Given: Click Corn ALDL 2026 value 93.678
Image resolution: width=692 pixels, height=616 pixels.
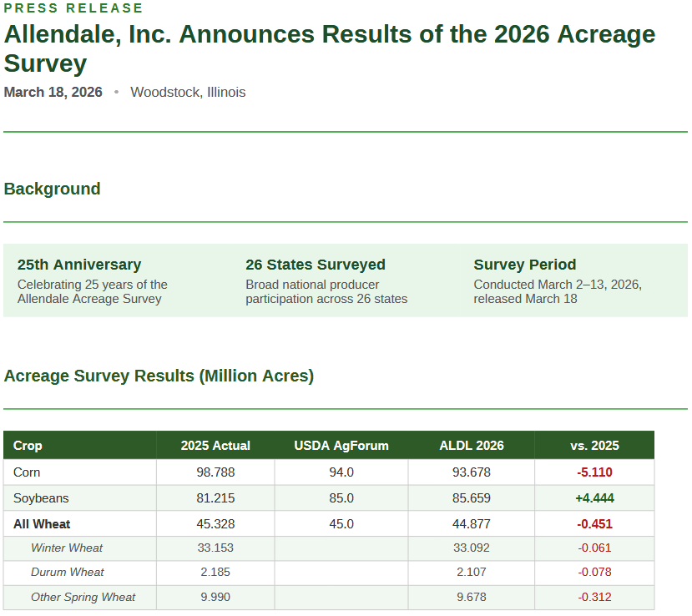Looking at the screenshot, I should pos(472,472).
